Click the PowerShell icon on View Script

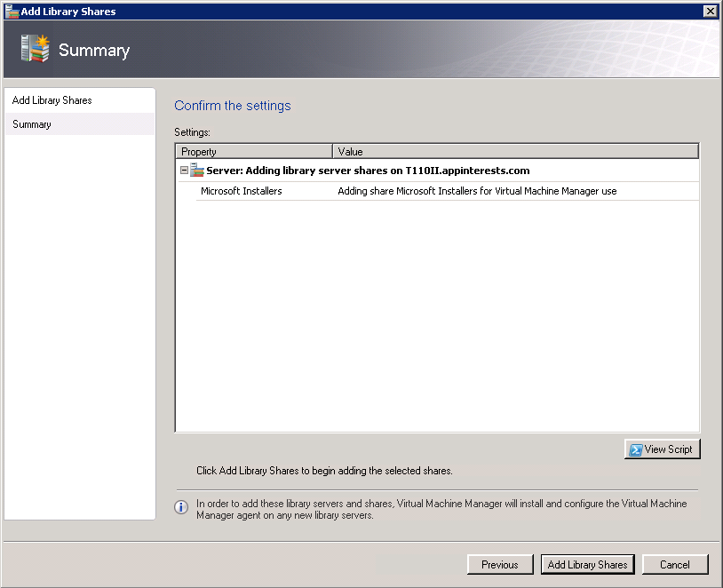[x=636, y=449]
